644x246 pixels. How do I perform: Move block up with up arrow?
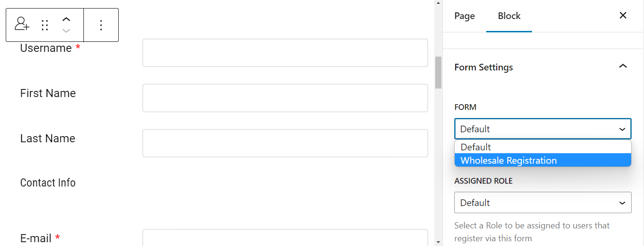[x=66, y=20]
